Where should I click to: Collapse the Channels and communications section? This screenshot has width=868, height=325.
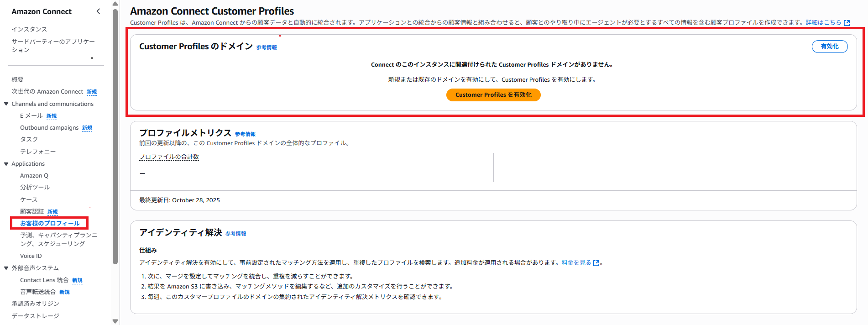pyautogui.click(x=6, y=104)
